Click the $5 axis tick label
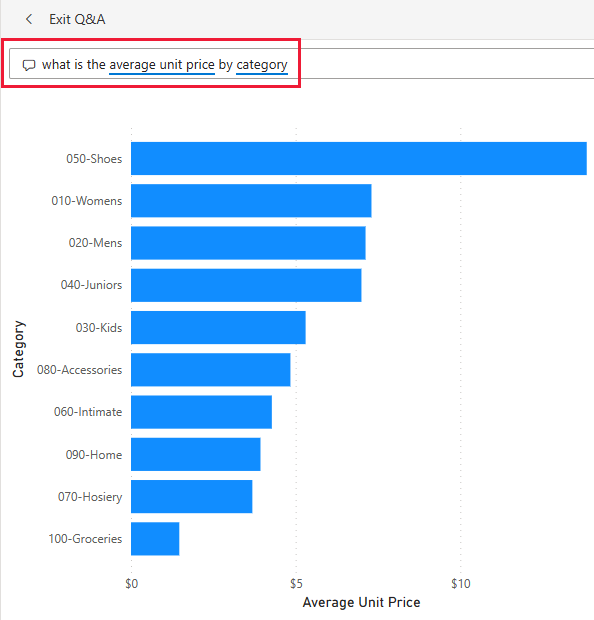Screen dimensions: 594x620 (x=296, y=584)
